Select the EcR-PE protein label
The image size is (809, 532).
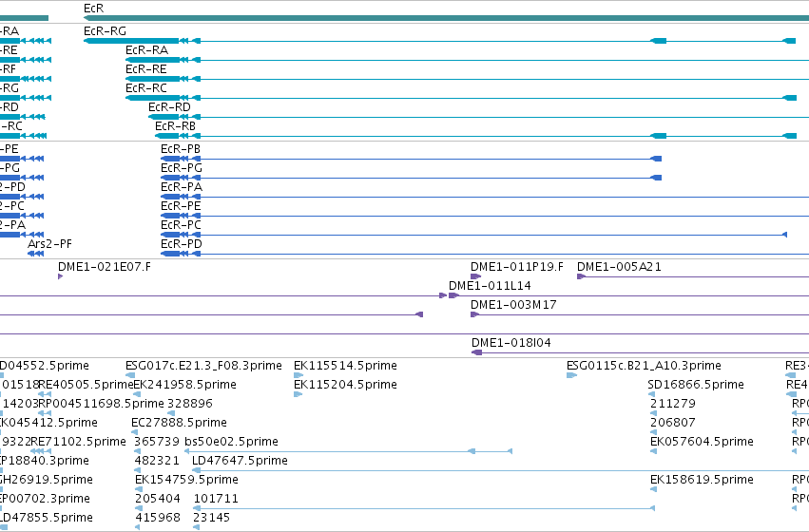181,206
